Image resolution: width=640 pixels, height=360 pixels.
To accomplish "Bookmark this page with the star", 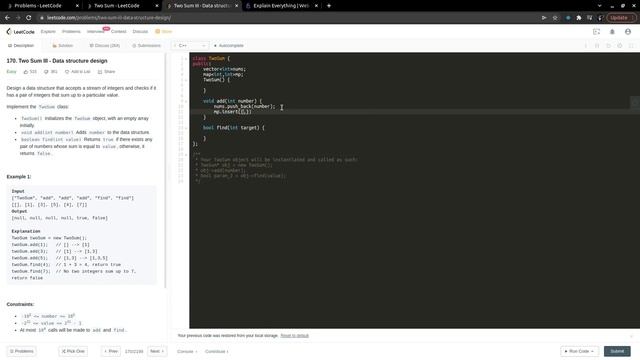I will pos(555,18).
